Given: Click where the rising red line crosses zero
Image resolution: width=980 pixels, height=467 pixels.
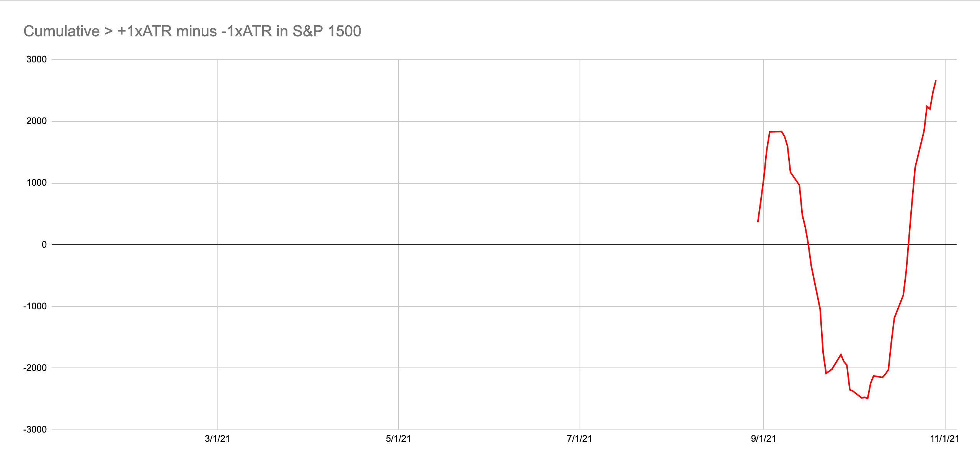Looking at the screenshot, I should (908, 245).
